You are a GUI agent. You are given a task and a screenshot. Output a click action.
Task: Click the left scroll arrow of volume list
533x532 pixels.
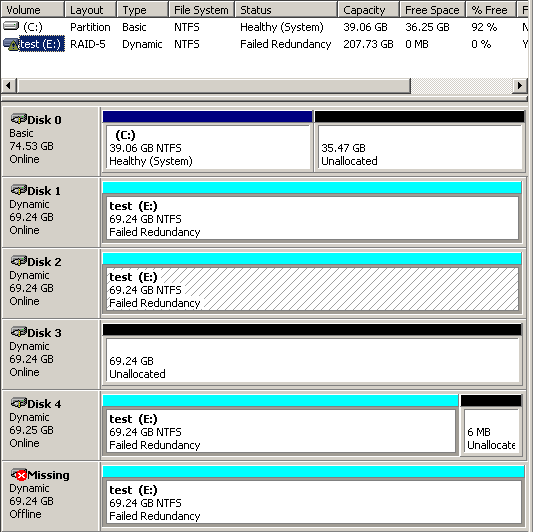[x=8, y=86]
